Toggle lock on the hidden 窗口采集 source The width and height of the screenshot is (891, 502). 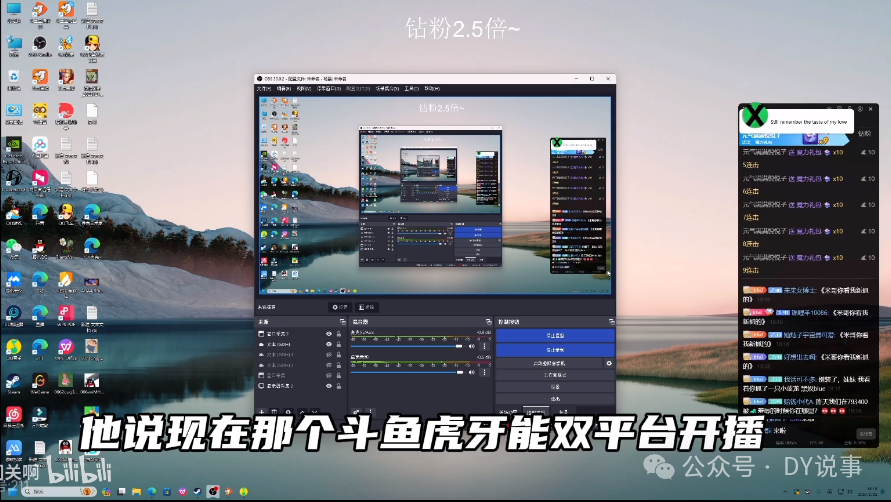(x=339, y=375)
